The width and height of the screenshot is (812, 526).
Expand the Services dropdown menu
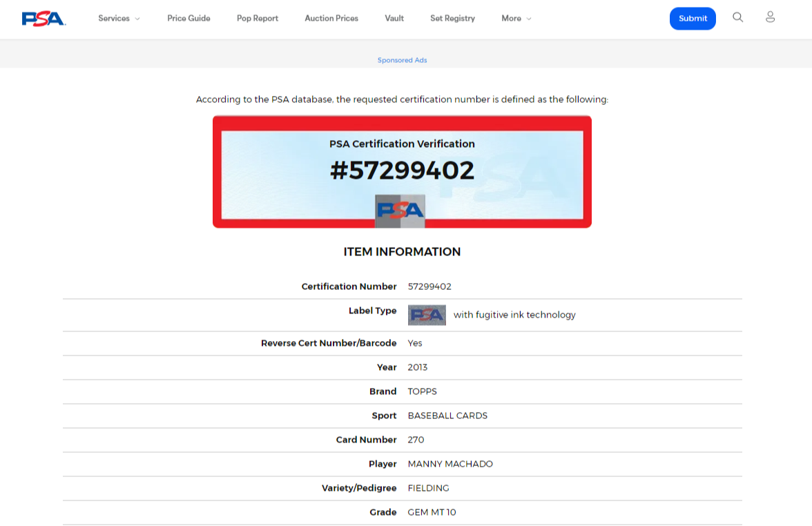tap(119, 19)
